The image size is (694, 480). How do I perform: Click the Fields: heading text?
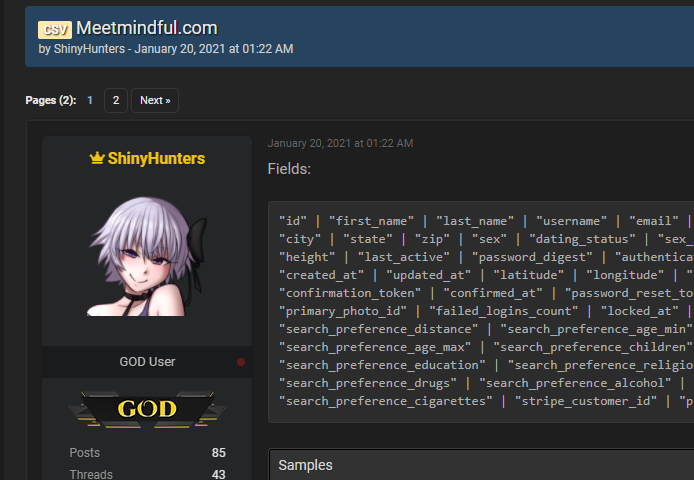pyautogui.click(x=289, y=168)
